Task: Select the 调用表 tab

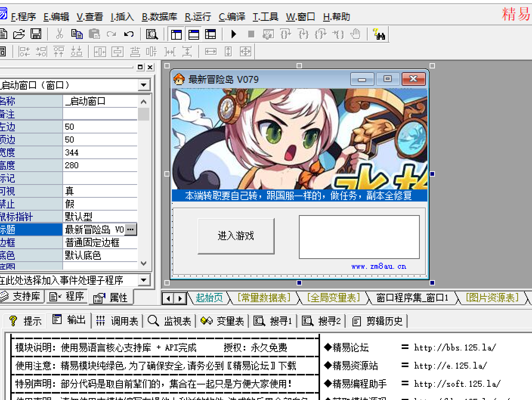Action: 117,321
